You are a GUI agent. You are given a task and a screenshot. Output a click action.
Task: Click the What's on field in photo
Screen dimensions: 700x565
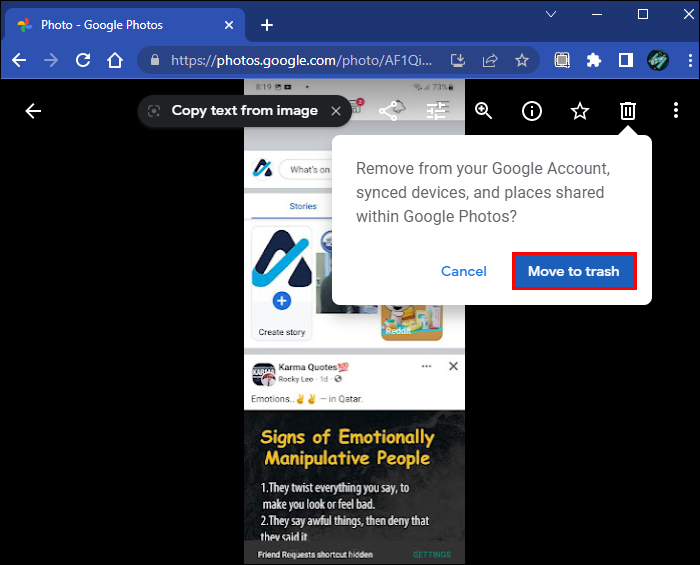pyautogui.click(x=306, y=170)
